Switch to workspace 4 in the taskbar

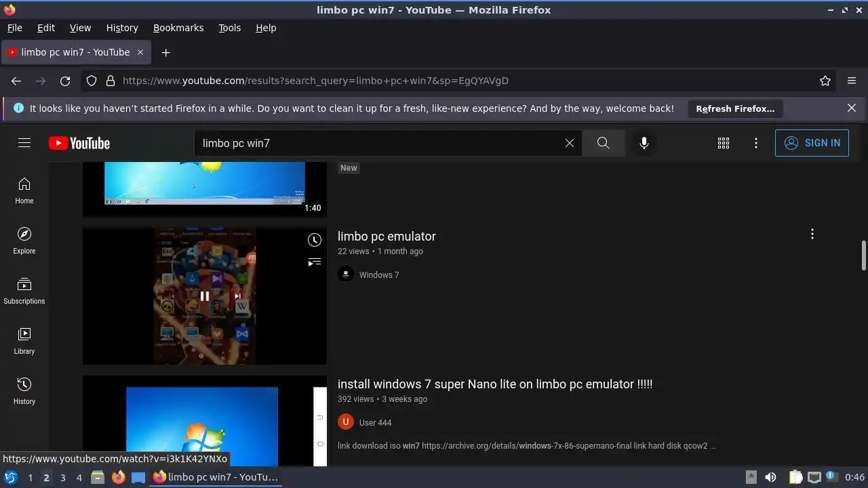tap(79, 477)
